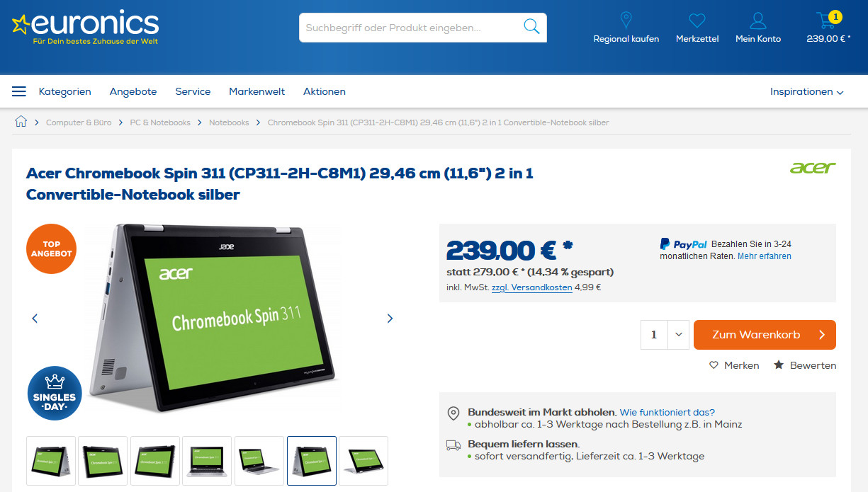Open the Kategorien menu
The width and height of the screenshot is (868, 492).
[65, 91]
